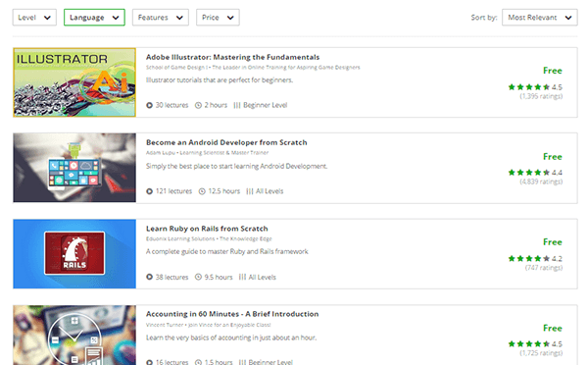This screenshot has height=365, width=588.
Task: Click the basics of accounting description
Action: coord(231,338)
